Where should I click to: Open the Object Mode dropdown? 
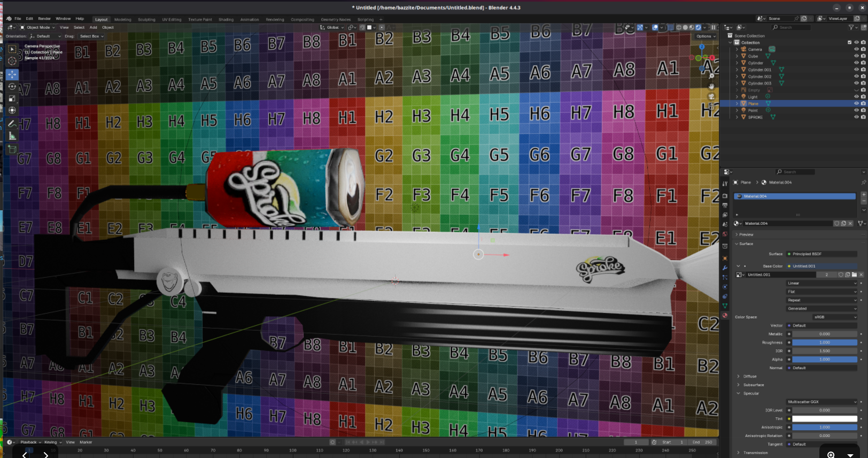point(37,27)
